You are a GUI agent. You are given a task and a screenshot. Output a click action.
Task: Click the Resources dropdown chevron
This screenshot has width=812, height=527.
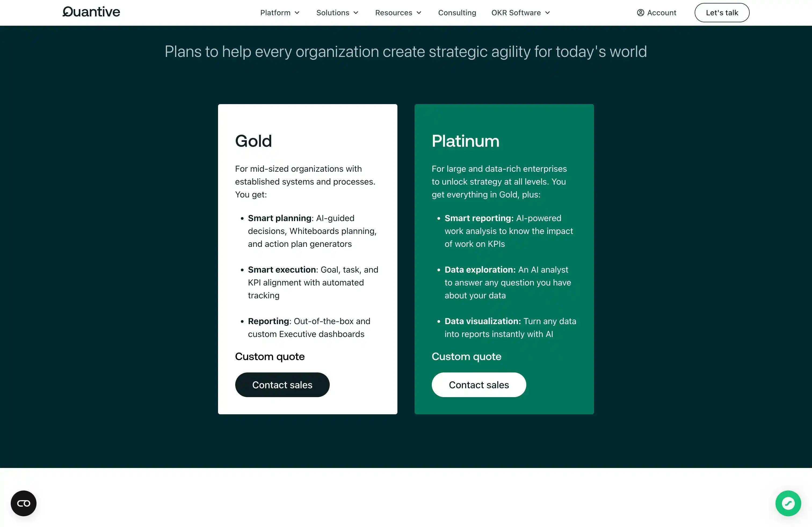420,12
